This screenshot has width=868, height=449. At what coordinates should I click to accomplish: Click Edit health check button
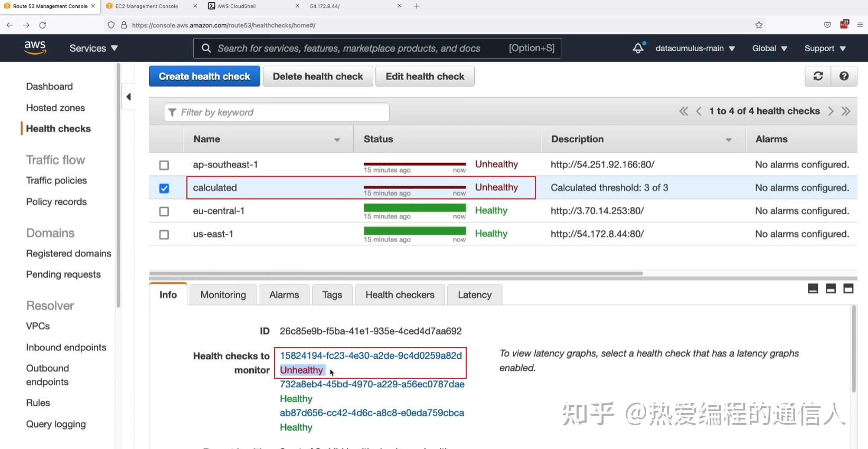[425, 76]
